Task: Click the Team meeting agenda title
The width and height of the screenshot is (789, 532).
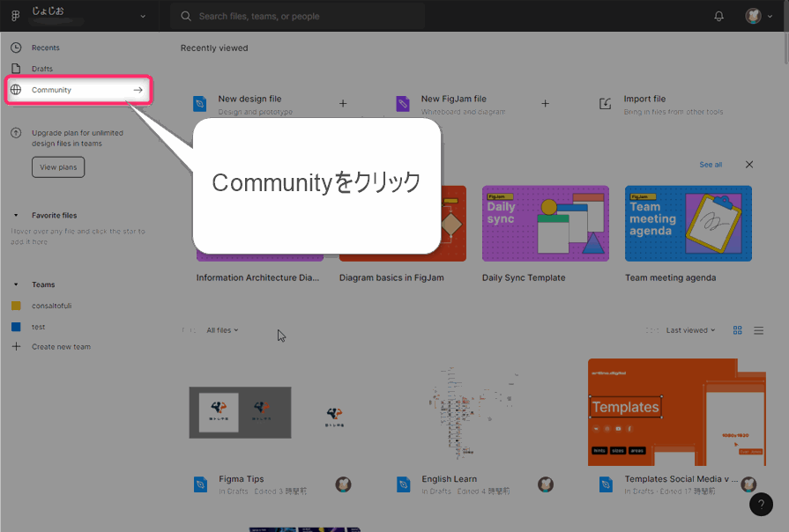Action: (670, 277)
